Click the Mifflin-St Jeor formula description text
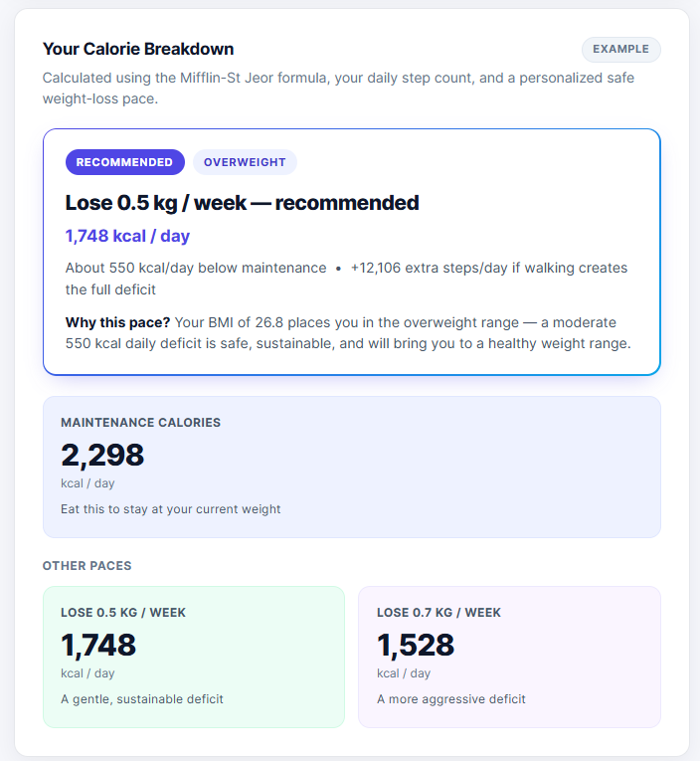700x761 pixels. (338, 88)
